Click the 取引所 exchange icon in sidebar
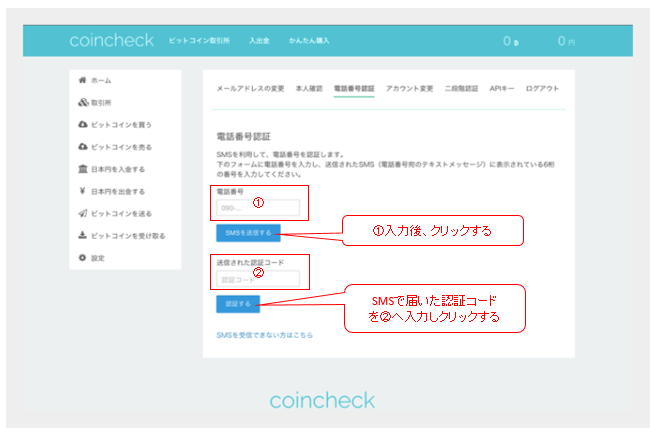Screen dimensions: 657x435 [83, 102]
